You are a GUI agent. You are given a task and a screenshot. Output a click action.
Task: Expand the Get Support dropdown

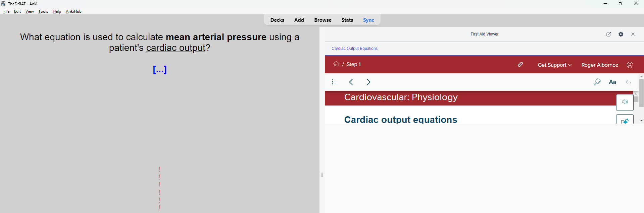(x=554, y=65)
